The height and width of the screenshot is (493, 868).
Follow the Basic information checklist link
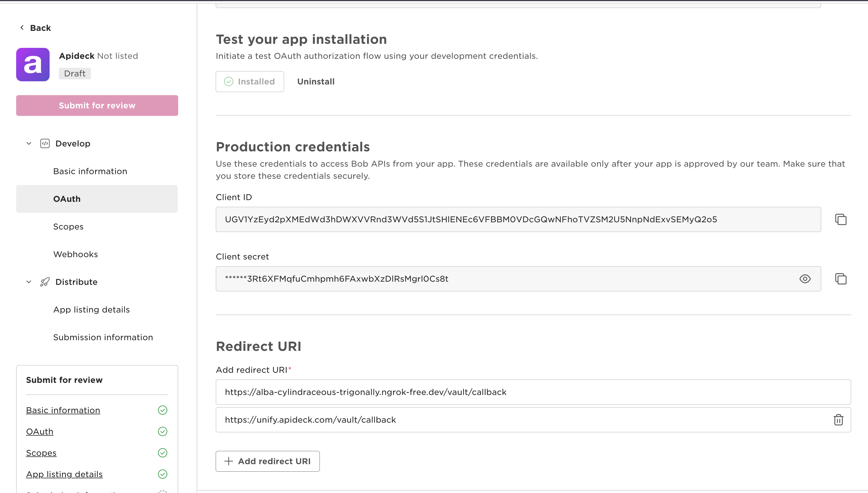pos(63,410)
